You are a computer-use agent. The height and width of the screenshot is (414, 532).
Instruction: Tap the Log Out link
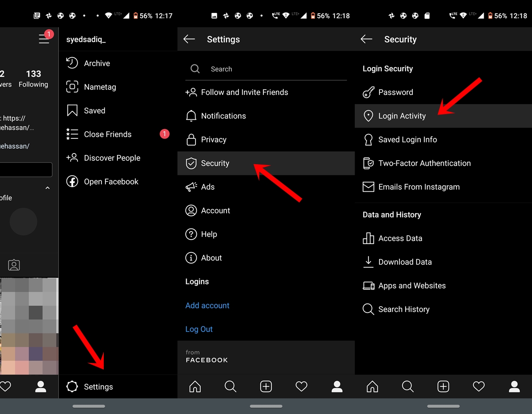click(x=199, y=329)
